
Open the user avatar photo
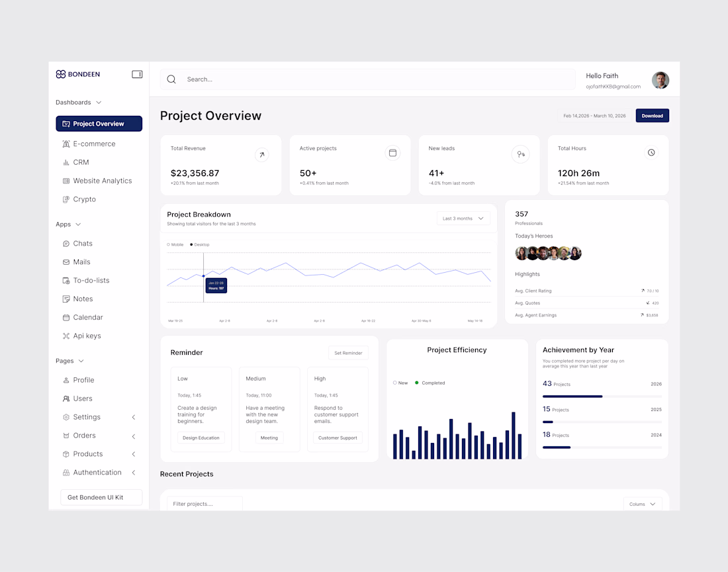click(x=660, y=80)
